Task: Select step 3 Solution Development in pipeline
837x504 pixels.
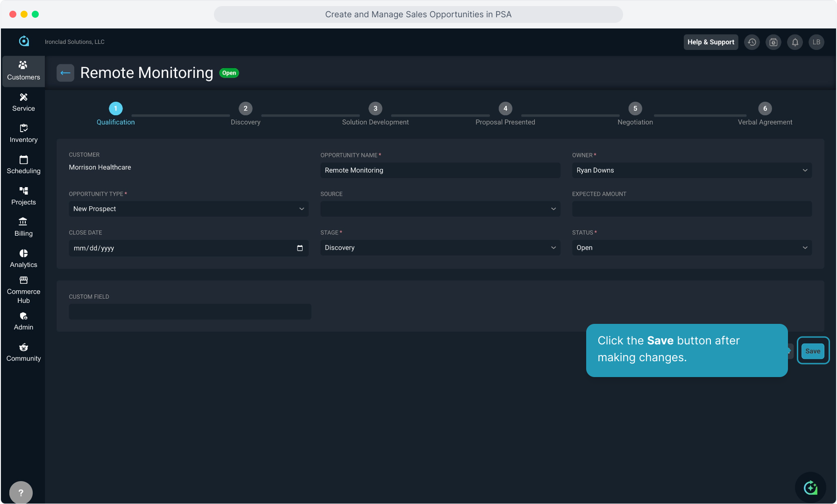Action: (x=375, y=109)
